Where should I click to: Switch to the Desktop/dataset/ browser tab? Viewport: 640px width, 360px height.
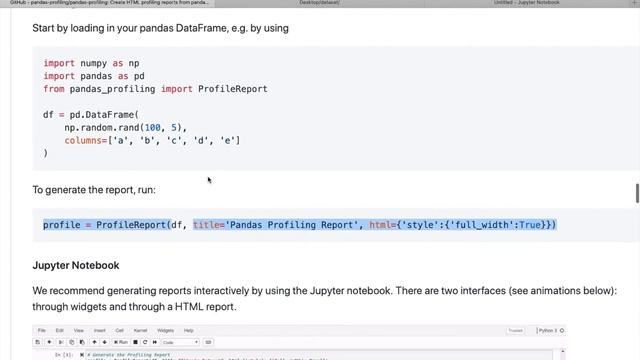pyautogui.click(x=320, y=3)
